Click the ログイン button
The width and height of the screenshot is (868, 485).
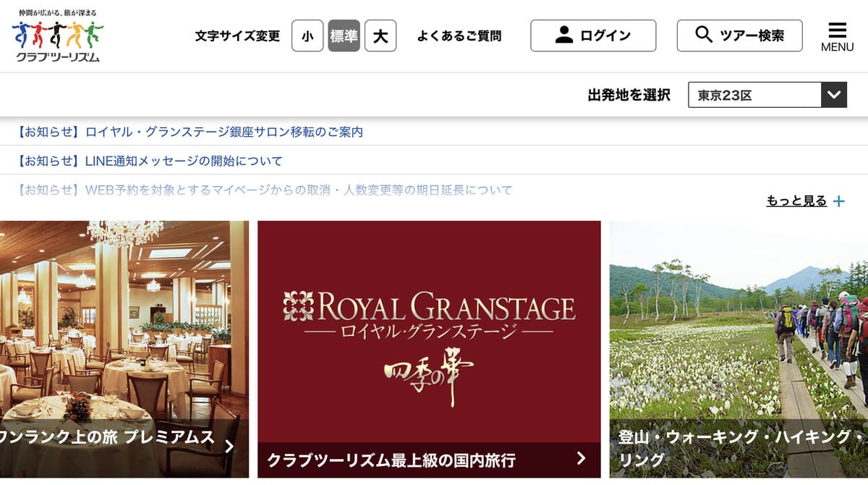point(593,35)
